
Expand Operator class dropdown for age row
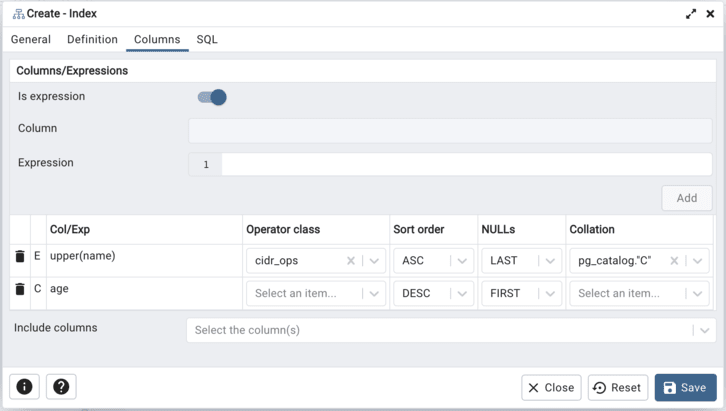374,294
